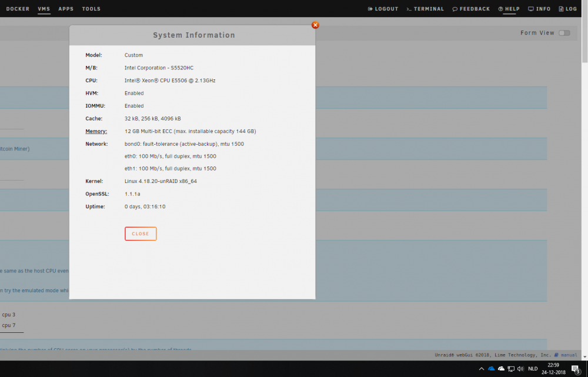588x377 pixels.
Task: Toggle the Form View switch
Action: pyautogui.click(x=564, y=33)
